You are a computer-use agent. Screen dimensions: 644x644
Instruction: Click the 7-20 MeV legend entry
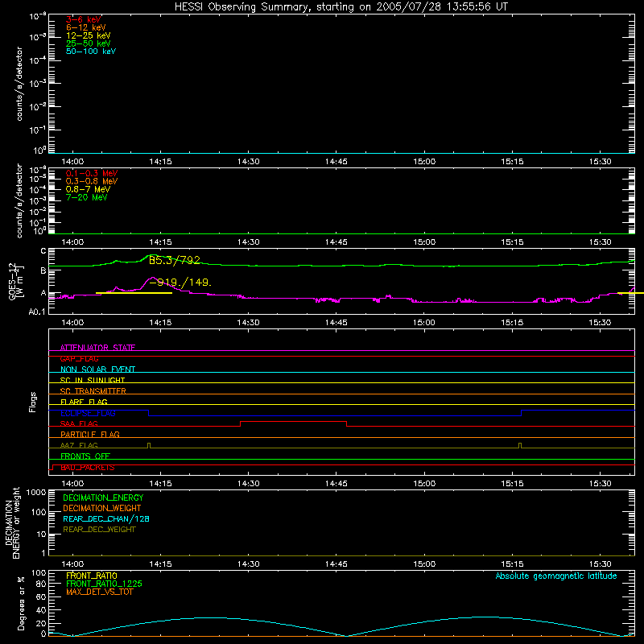(x=86, y=197)
